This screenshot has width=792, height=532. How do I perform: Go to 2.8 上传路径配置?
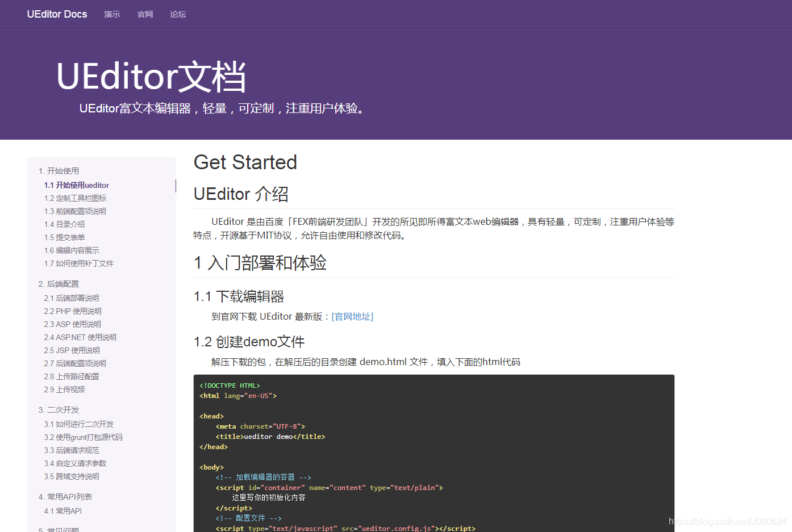(72, 376)
